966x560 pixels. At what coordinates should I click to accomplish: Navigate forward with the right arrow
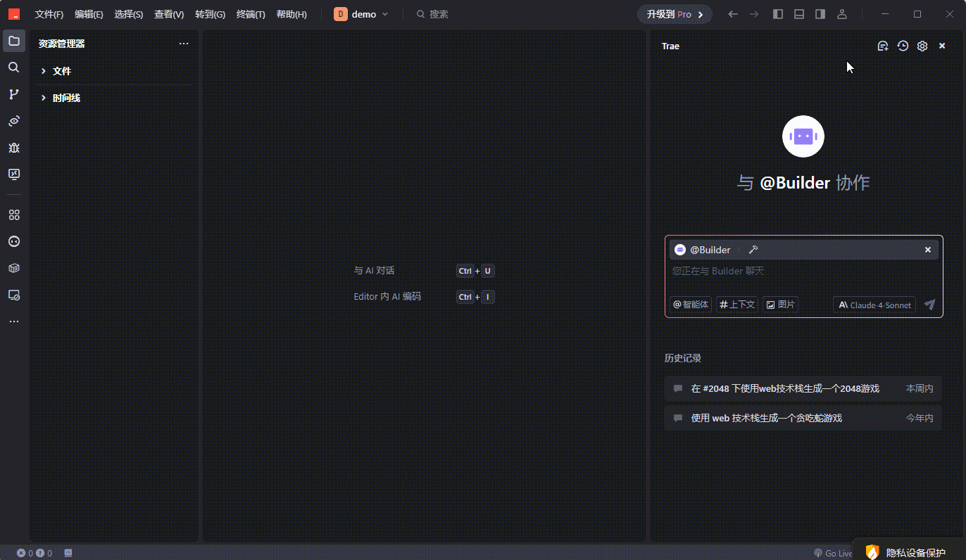754,14
